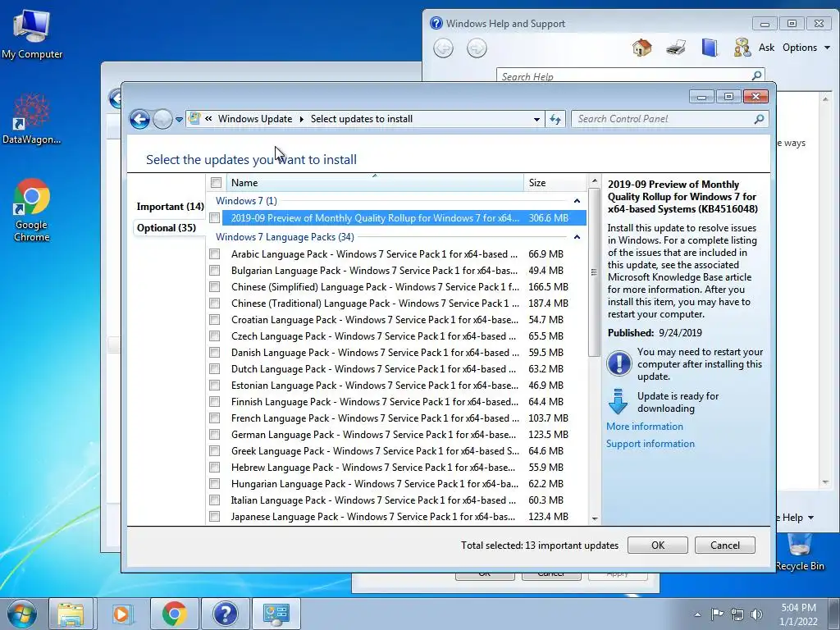Open the More information link
The image size is (840, 630).
(645, 427)
